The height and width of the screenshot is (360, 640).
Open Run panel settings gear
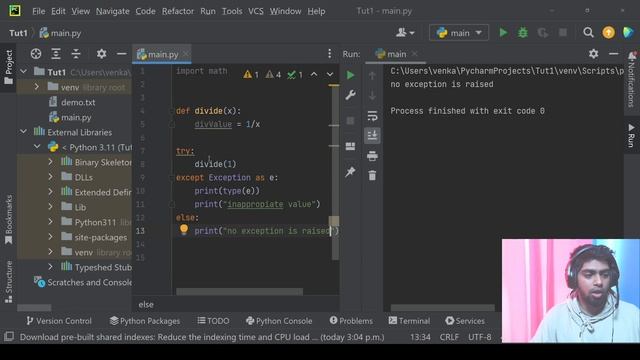tap(593, 53)
